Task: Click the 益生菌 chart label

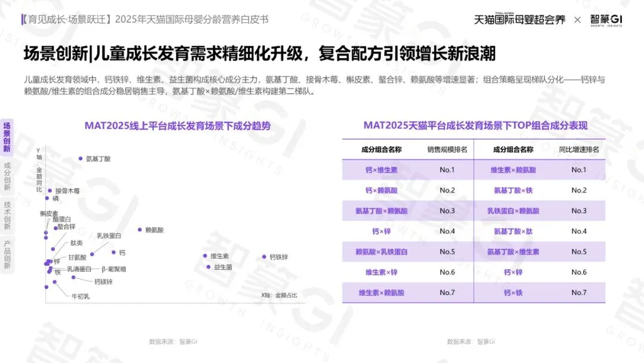Action: point(223,267)
